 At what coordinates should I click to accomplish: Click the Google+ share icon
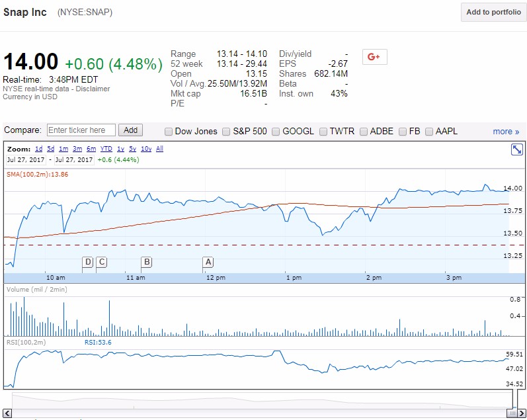pos(374,57)
